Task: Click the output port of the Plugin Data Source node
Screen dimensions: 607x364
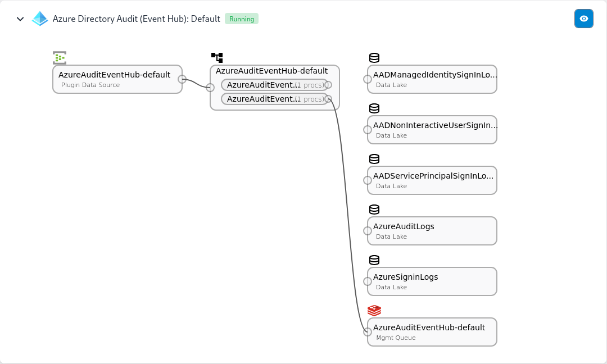Action: click(182, 79)
